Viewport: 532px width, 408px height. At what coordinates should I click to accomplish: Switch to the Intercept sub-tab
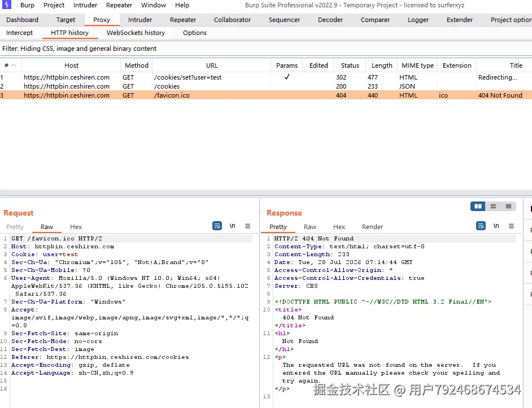pyautogui.click(x=19, y=33)
